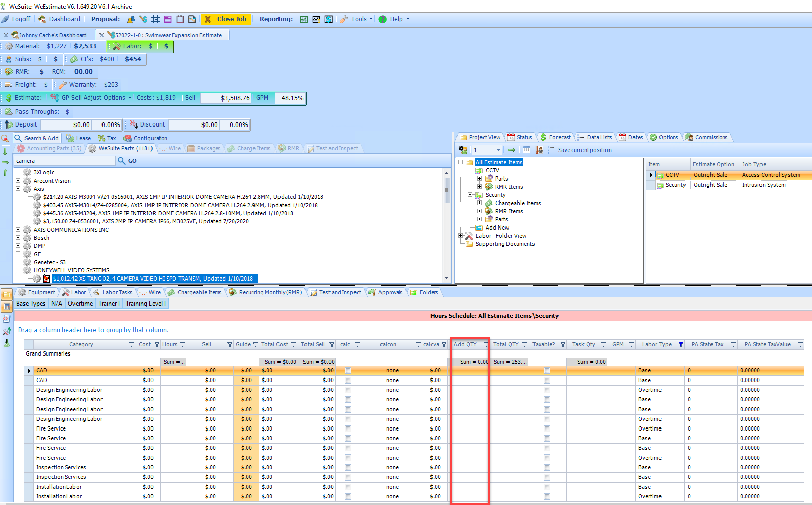The height and width of the screenshot is (505, 812).
Task: Click the filter funnel on the Category column
Action: [131, 345]
